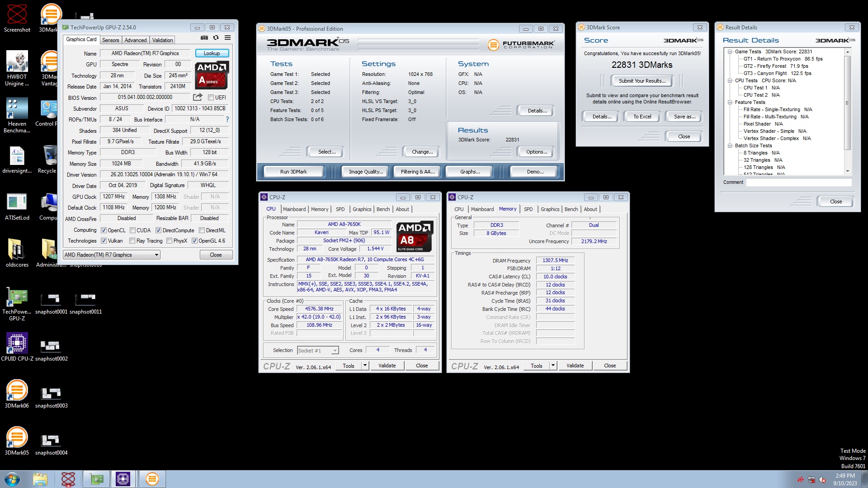Screen dimensions: 868x488
Task: Click the 3DMark taskbar icon
Action: (152, 479)
